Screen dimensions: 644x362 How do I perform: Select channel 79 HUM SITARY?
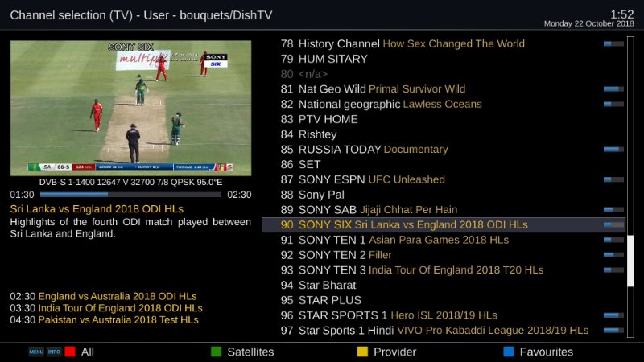pos(444,59)
